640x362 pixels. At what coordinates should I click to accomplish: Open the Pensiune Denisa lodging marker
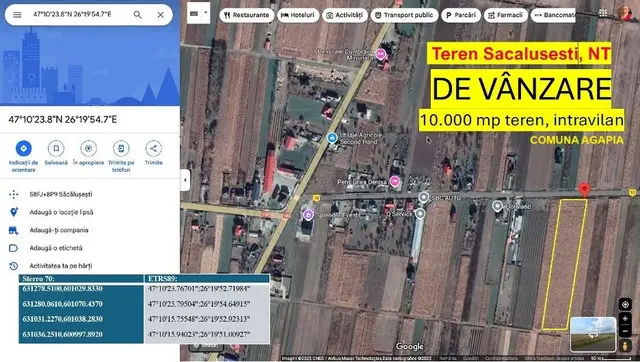394,182
